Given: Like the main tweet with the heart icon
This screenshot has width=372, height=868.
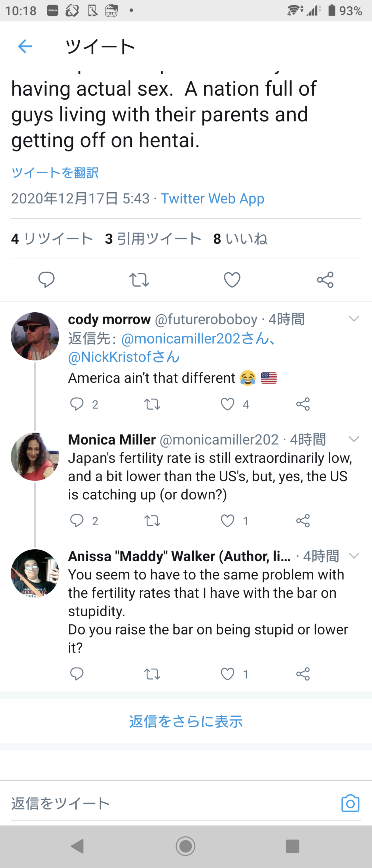Looking at the screenshot, I should point(232,280).
